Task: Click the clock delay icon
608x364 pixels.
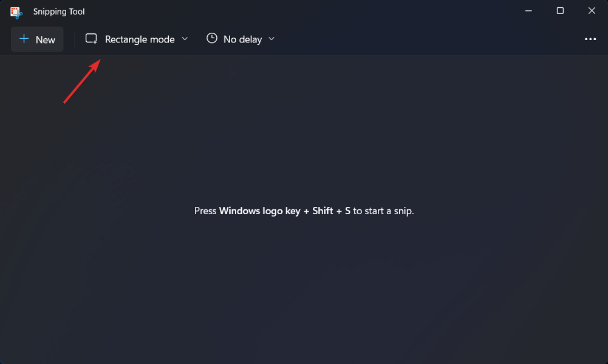Action: (211, 39)
